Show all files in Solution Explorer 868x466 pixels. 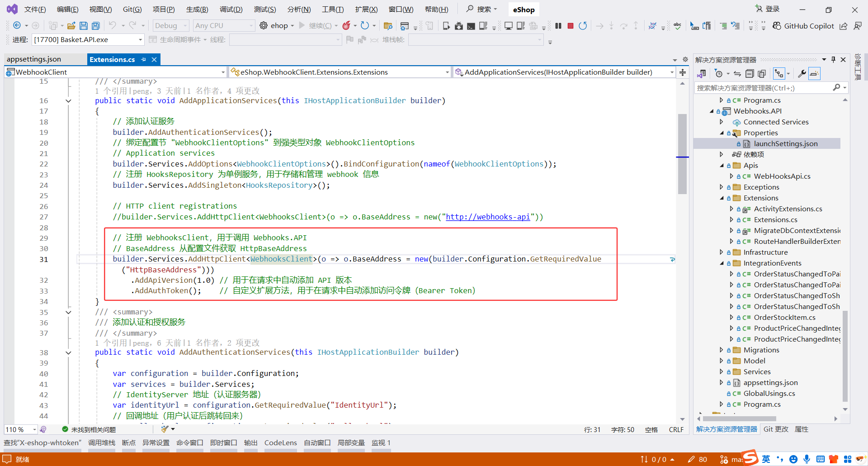click(x=762, y=74)
